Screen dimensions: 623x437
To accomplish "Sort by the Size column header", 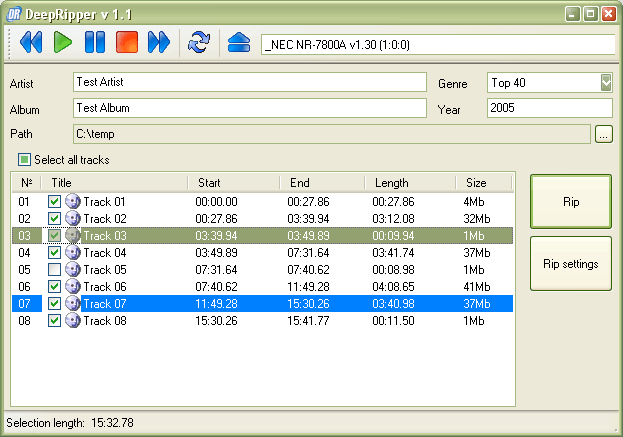I will 484,183.
